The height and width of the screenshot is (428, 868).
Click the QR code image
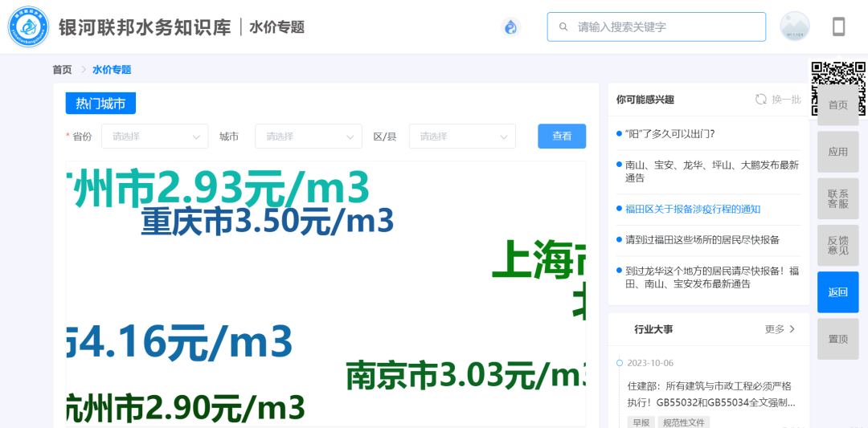click(838, 88)
